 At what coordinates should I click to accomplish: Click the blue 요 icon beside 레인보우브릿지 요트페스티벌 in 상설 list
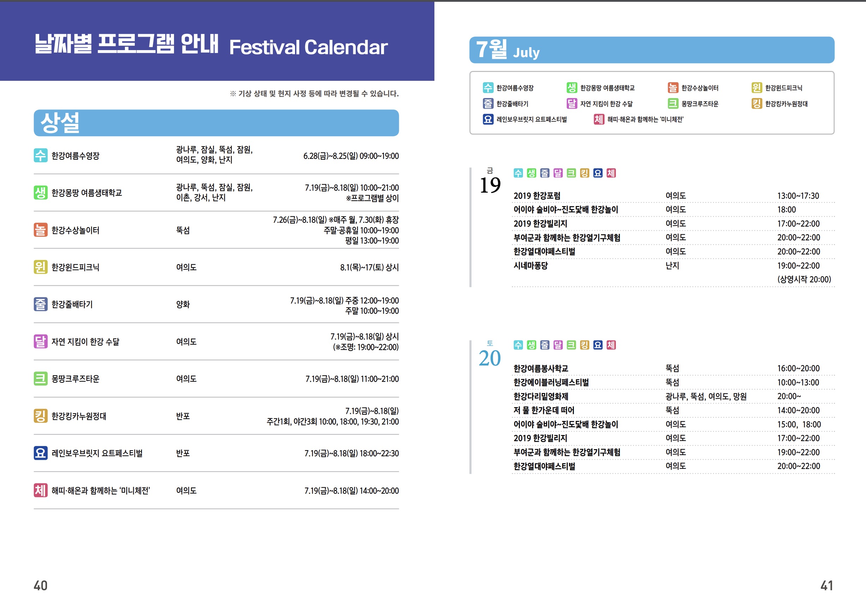click(x=41, y=453)
